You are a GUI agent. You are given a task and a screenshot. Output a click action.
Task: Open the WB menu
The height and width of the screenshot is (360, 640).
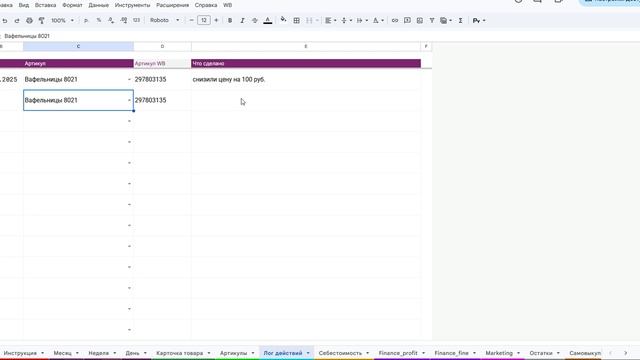(x=227, y=5)
